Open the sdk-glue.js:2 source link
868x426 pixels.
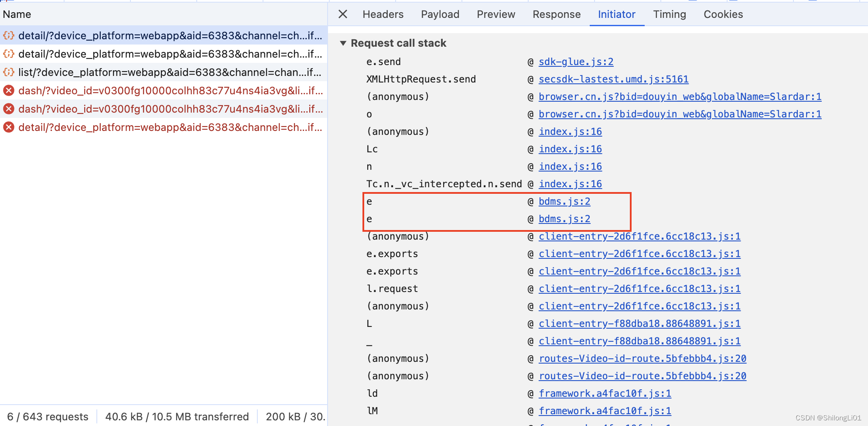click(x=576, y=62)
